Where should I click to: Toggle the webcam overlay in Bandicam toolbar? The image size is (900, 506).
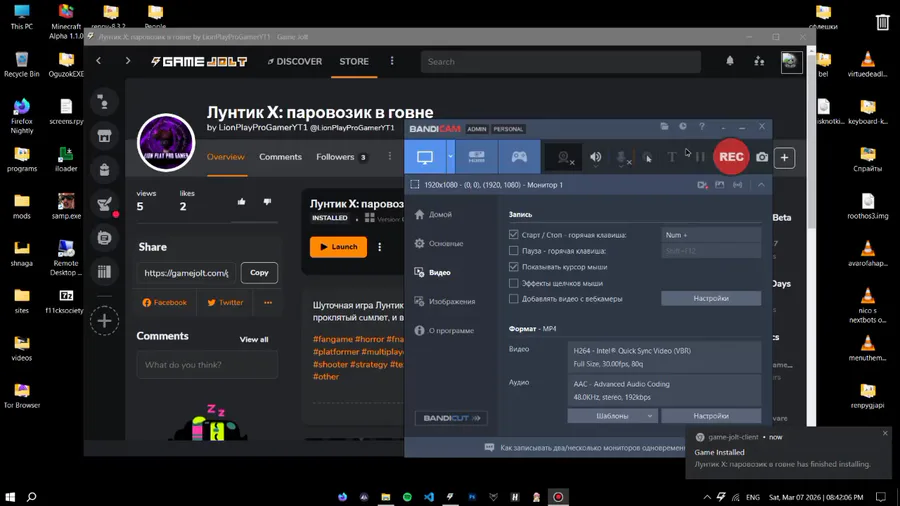coord(564,157)
